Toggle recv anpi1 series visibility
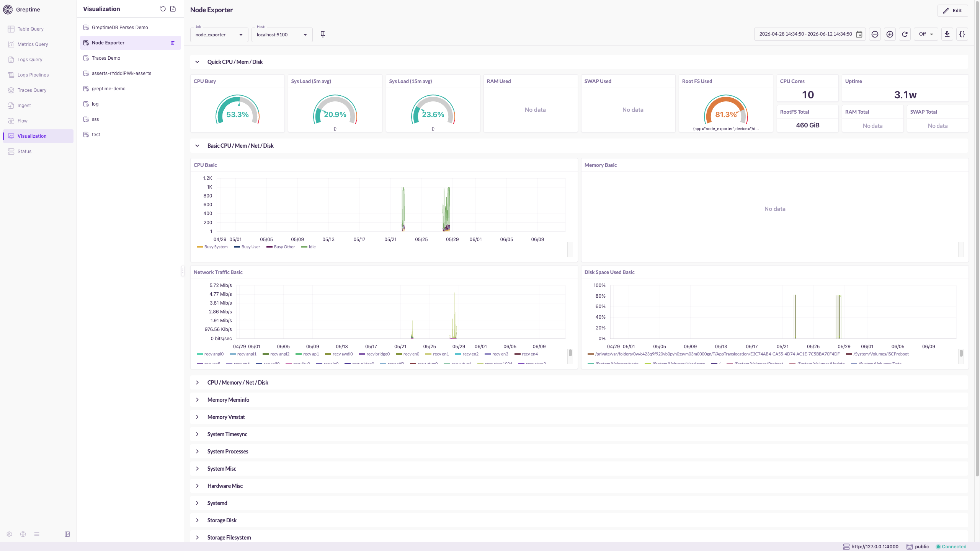The height and width of the screenshot is (551, 980). [243, 354]
